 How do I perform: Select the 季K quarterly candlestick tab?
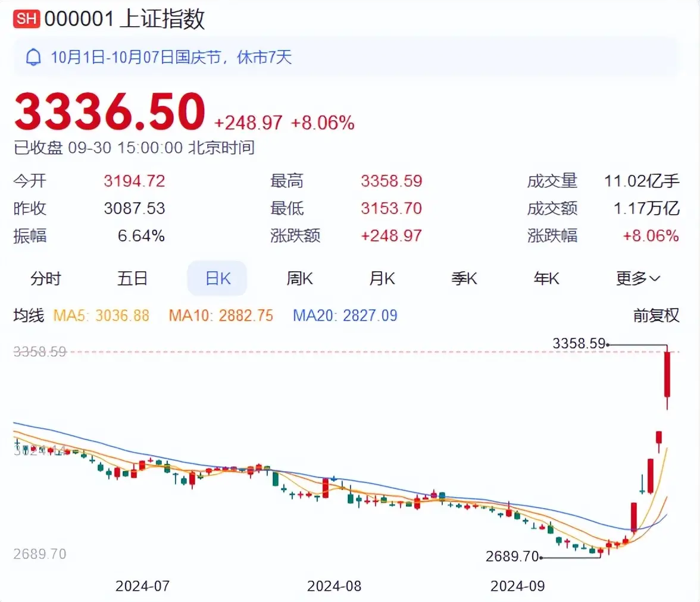(464, 278)
